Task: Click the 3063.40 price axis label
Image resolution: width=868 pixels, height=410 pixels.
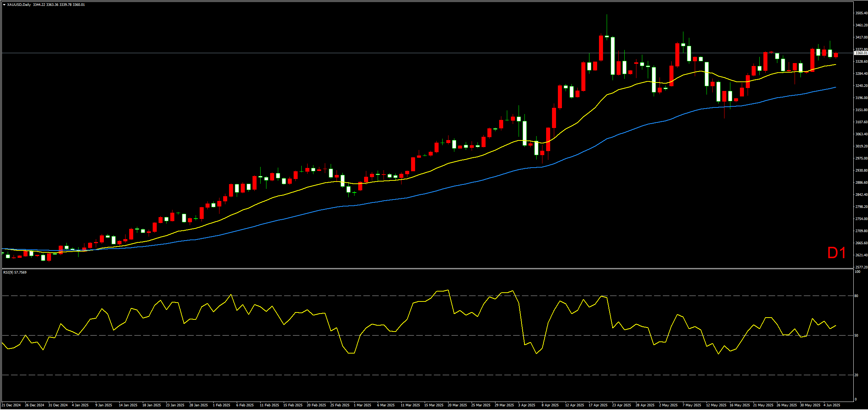Action: click(861, 134)
